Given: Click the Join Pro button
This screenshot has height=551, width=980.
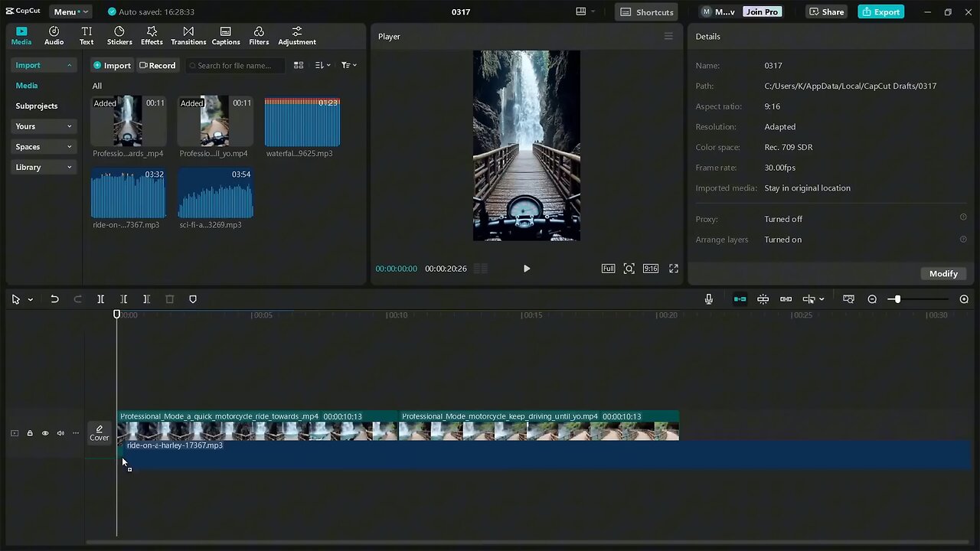Looking at the screenshot, I should 762,12.
